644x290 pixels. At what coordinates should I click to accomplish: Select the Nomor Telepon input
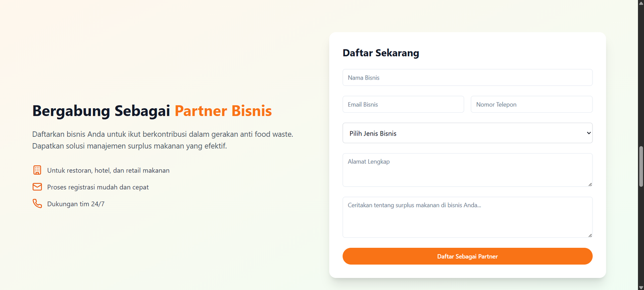[531, 104]
